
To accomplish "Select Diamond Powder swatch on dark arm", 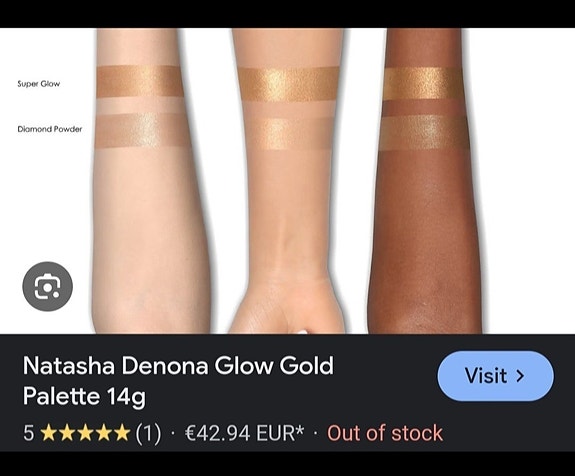I will coord(424,132).
